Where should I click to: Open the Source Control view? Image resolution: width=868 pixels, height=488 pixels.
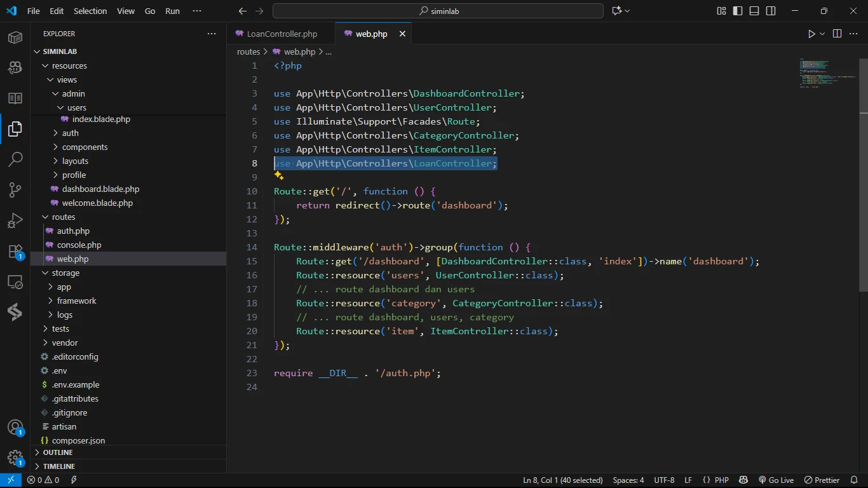[15, 190]
